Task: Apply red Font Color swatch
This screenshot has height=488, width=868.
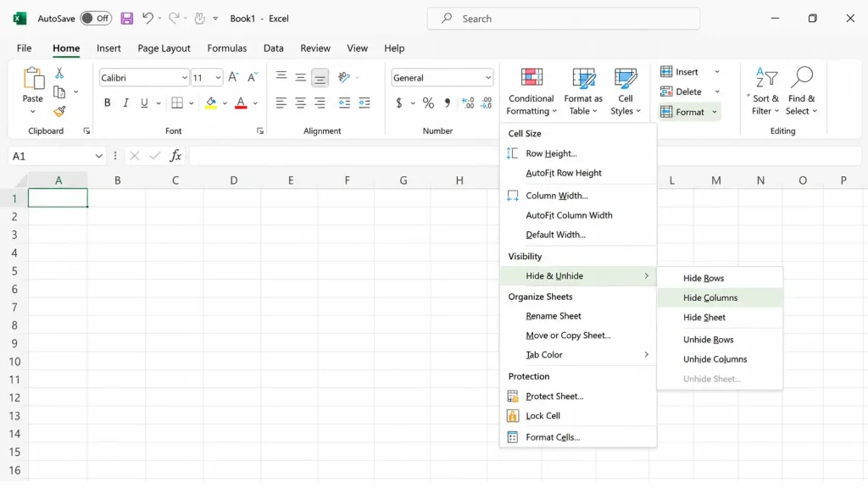Action: 241,103
